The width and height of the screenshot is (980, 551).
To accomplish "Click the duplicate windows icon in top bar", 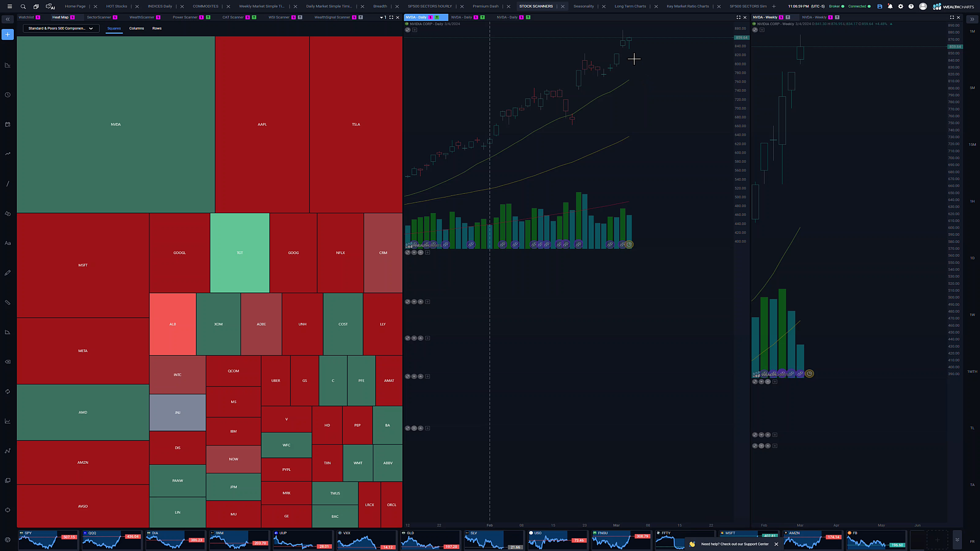I will click(x=36, y=7).
